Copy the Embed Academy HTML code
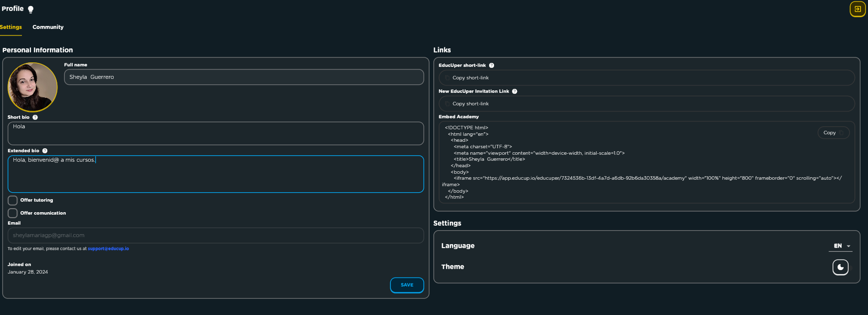Image resolution: width=868 pixels, height=315 pixels. coord(833,133)
